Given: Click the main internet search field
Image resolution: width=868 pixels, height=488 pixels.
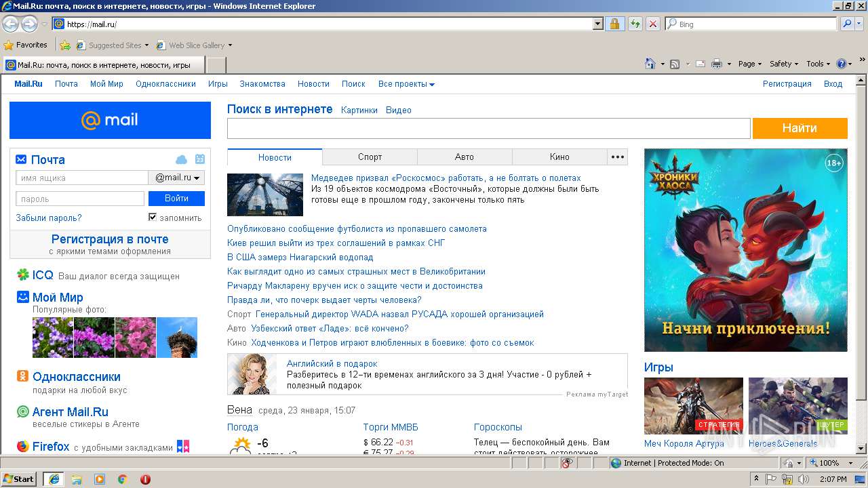Looking at the screenshot, I should pyautogui.click(x=489, y=128).
